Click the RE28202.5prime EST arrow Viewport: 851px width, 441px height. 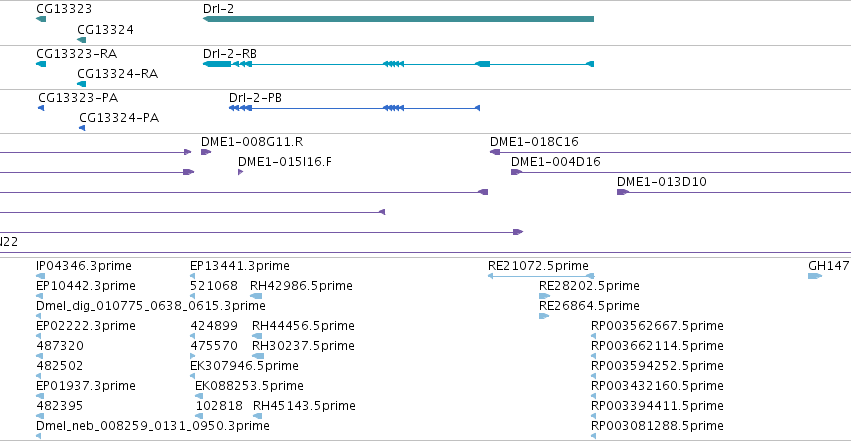(x=544, y=296)
